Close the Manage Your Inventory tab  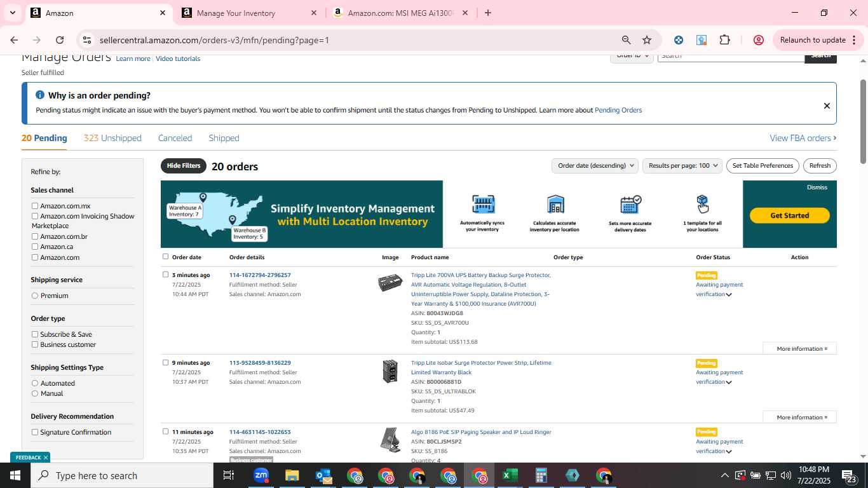tap(314, 13)
